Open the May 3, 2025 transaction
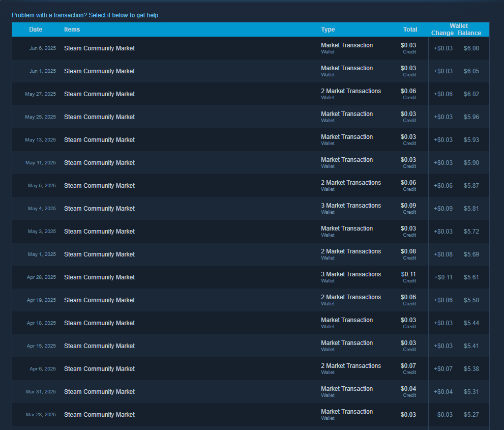The image size is (504, 430). [251, 231]
